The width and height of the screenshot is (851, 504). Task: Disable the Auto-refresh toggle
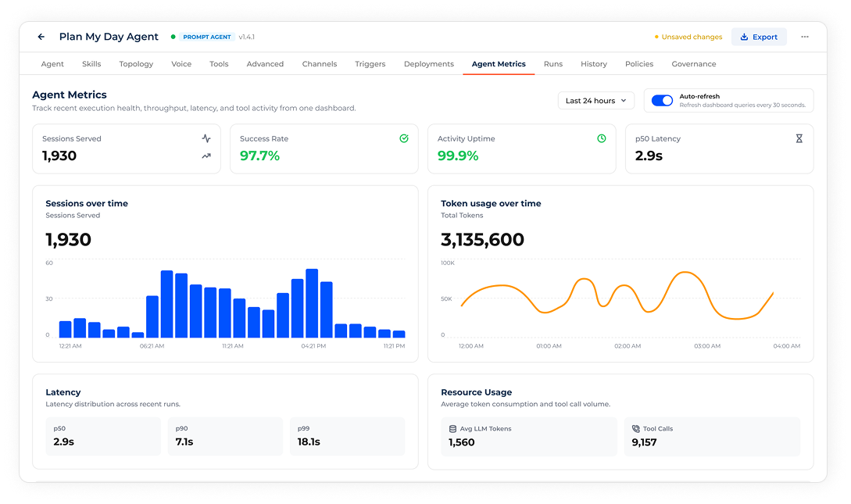click(x=662, y=100)
